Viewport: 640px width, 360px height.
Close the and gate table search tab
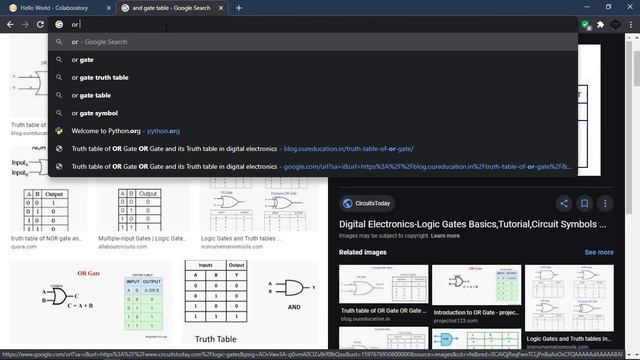221,8
